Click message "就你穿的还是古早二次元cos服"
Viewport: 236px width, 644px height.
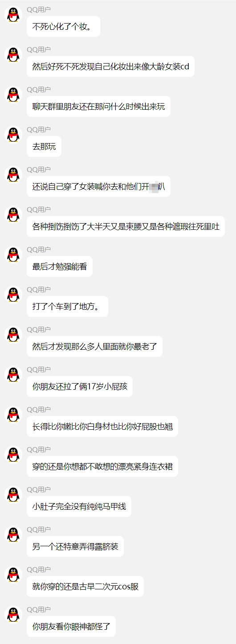click(x=85, y=587)
